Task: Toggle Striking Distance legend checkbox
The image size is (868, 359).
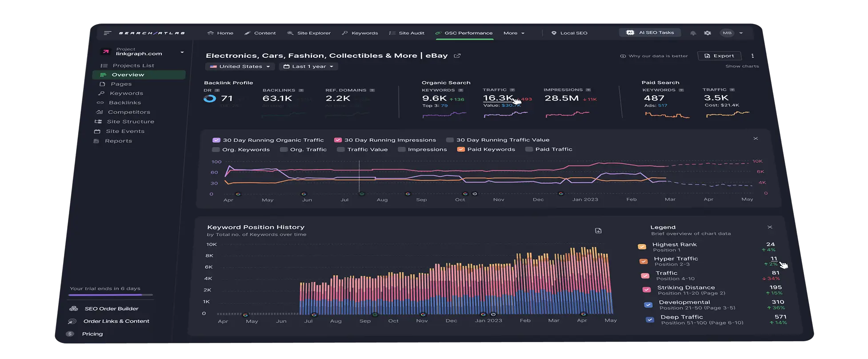Action: [647, 290]
